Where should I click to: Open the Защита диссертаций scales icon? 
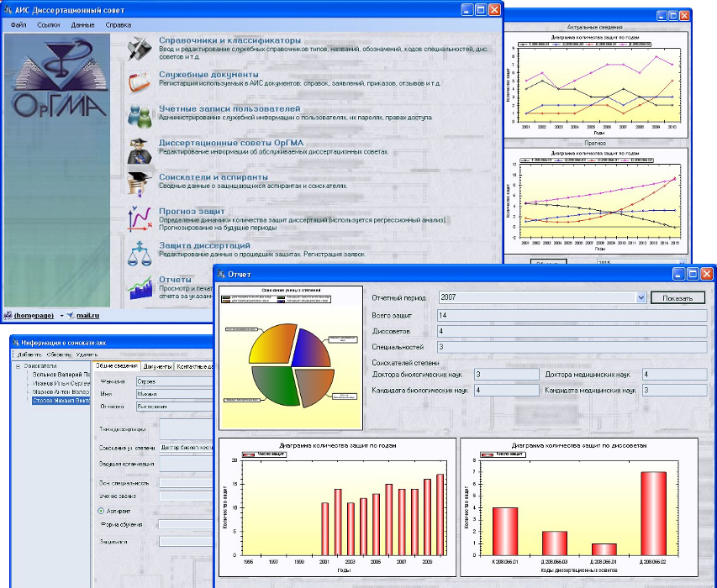coord(140,254)
